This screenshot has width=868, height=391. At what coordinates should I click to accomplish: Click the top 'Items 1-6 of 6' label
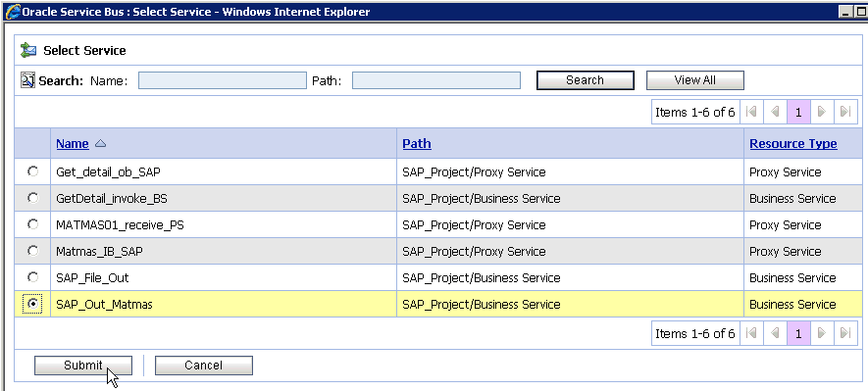pos(694,113)
